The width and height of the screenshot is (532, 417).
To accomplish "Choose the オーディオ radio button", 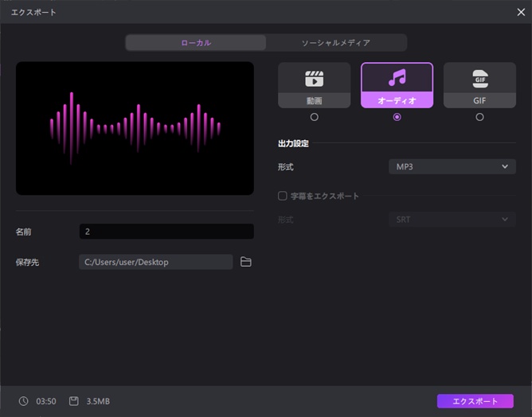I will tap(397, 117).
